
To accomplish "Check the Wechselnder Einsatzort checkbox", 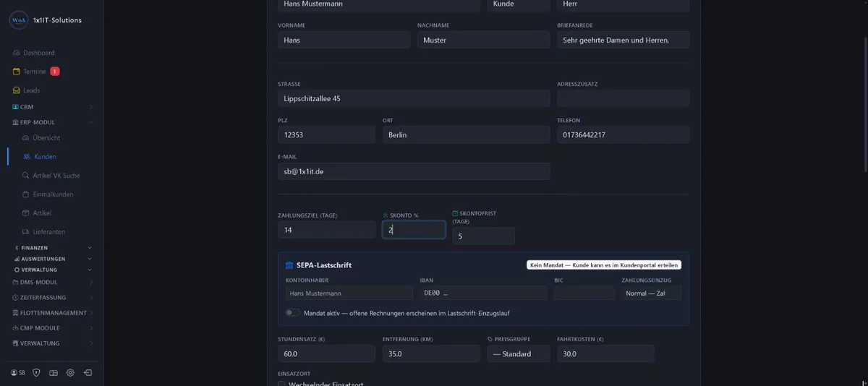I will (x=282, y=384).
